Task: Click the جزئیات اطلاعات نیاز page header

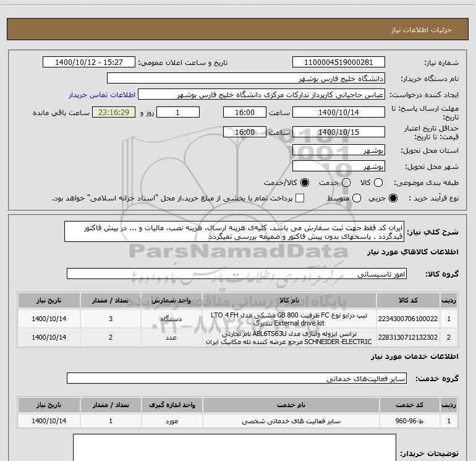Action: (421, 30)
